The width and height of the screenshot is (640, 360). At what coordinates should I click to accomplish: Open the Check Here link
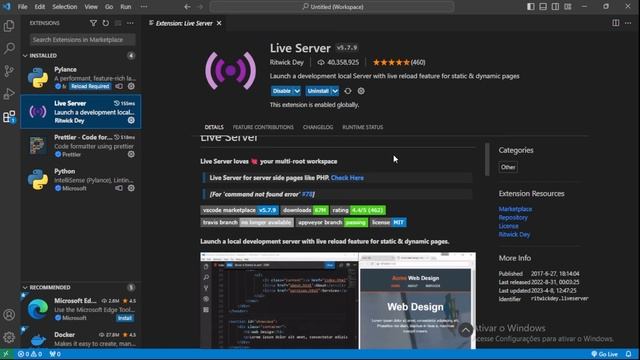[x=347, y=178]
